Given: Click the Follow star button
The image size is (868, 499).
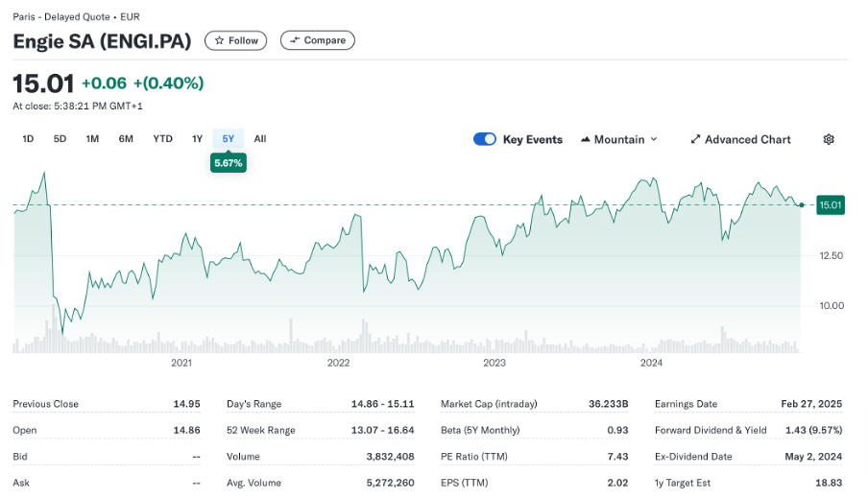Looking at the screenshot, I should (x=236, y=40).
